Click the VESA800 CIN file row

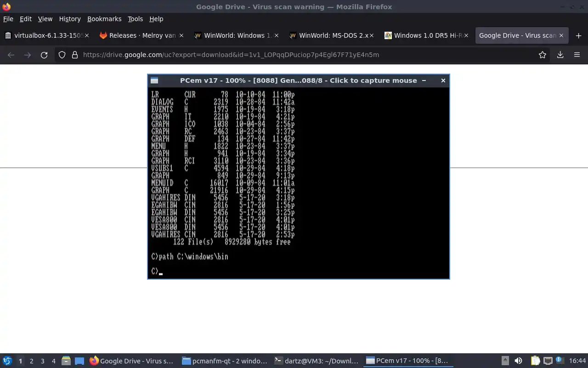[223, 220]
